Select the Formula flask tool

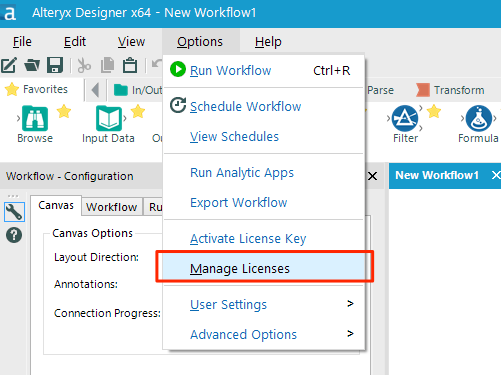pos(479,118)
